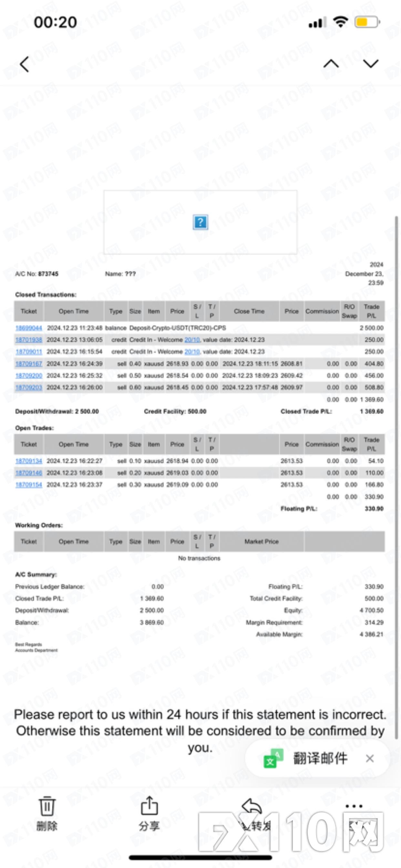
Task: Open ticket link 18701938
Action: 29,340
